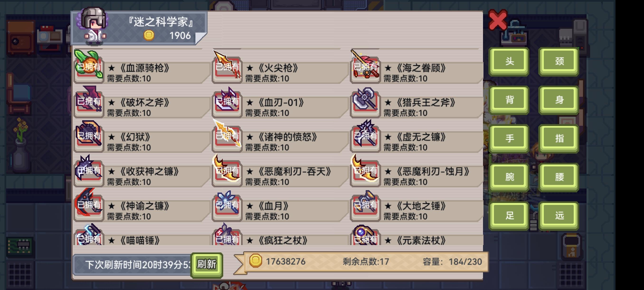644x290 pixels.
Task: Switch to the 颈 equipment category
Action: point(559,61)
